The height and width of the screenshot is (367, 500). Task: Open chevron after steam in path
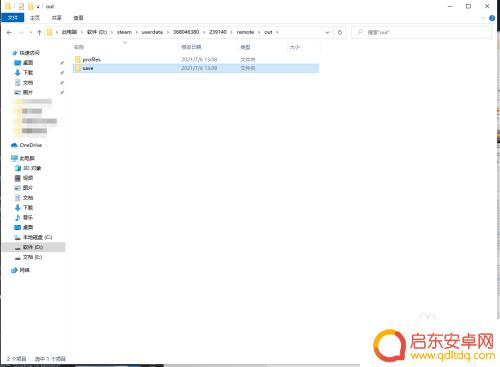[x=137, y=32]
